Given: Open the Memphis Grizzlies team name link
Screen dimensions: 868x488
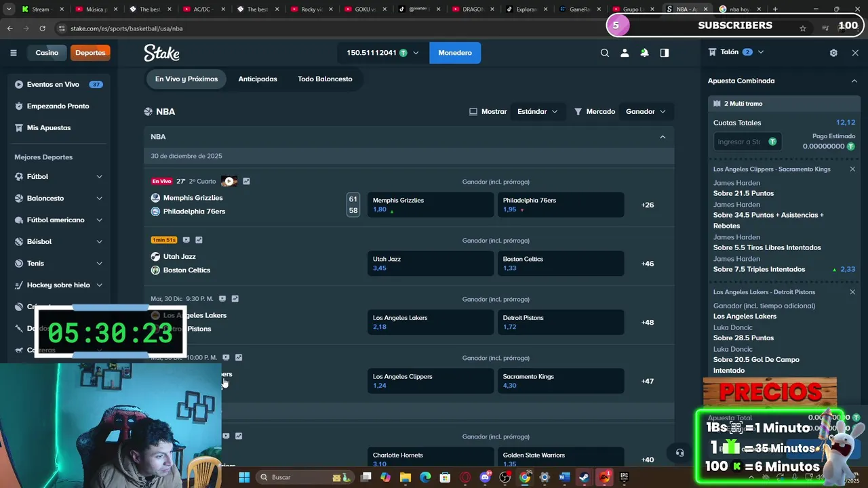Looking at the screenshot, I should pos(193,198).
